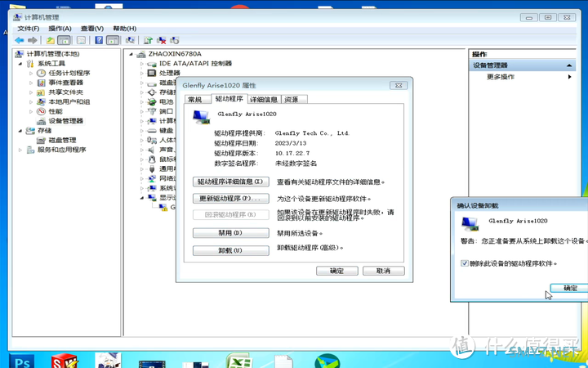Select 共享文件夹 in the left tree
The height and width of the screenshot is (368, 588).
65,92
